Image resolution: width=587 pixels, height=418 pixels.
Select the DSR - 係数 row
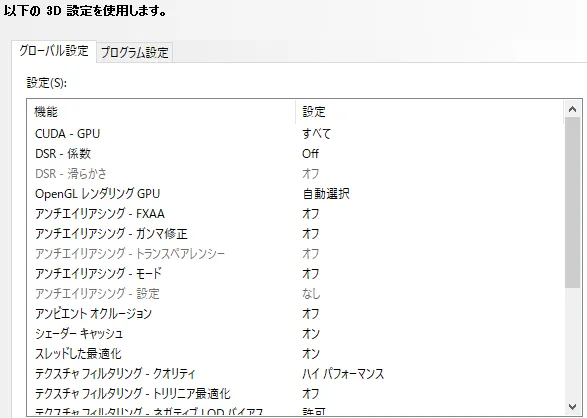coord(295,153)
